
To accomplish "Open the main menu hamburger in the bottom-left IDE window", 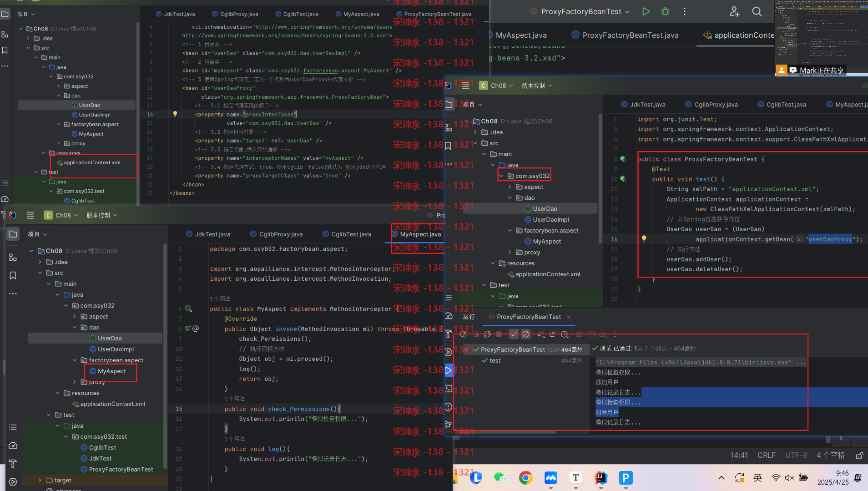I will click(30, 215).
